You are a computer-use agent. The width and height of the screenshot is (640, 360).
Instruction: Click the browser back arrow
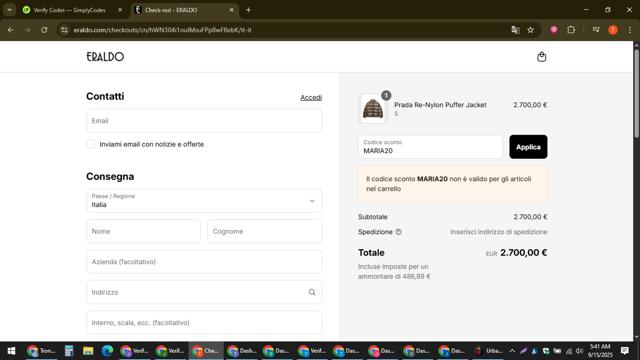(11, 30)
